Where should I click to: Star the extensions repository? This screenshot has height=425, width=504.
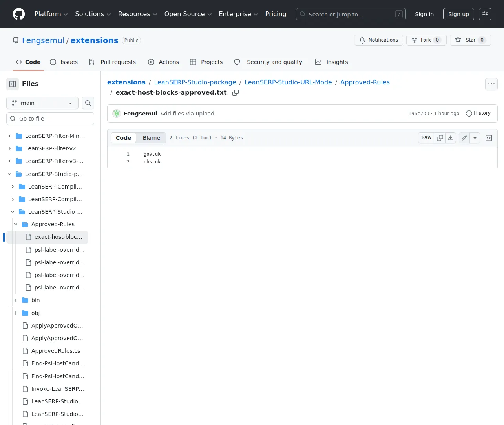point(470,40)
